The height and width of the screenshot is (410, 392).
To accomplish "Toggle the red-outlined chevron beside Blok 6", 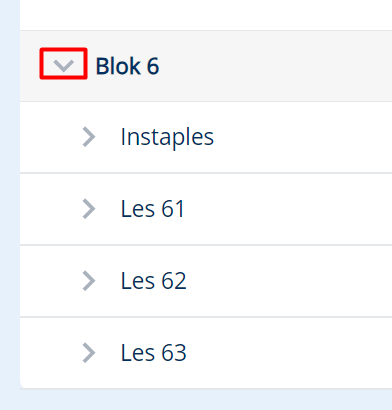I will 64,64.
